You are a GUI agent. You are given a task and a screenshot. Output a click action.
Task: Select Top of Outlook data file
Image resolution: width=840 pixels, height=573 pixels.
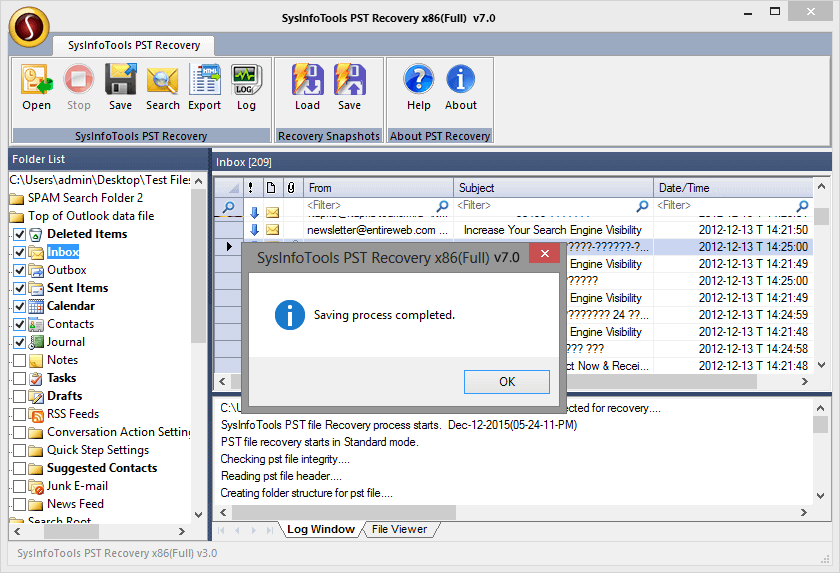tap(91, 216)
